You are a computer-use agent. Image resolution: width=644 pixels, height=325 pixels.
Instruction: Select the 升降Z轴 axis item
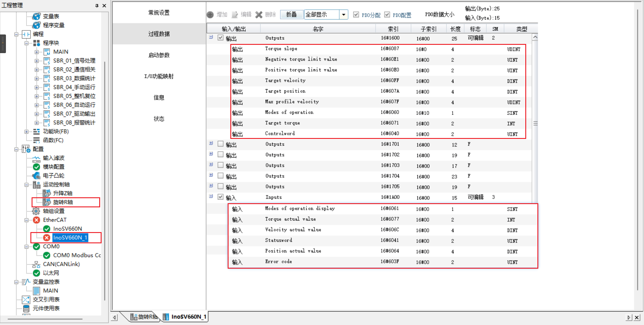pyautogui.click(x=62, y=193)
